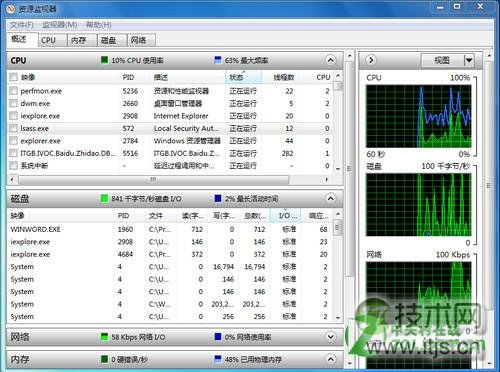Image resolution: width=500 pixels, height=372 pixels.
Task: Select the iexplore.exe row with PID 4684
Action: [x=169, y=254]
